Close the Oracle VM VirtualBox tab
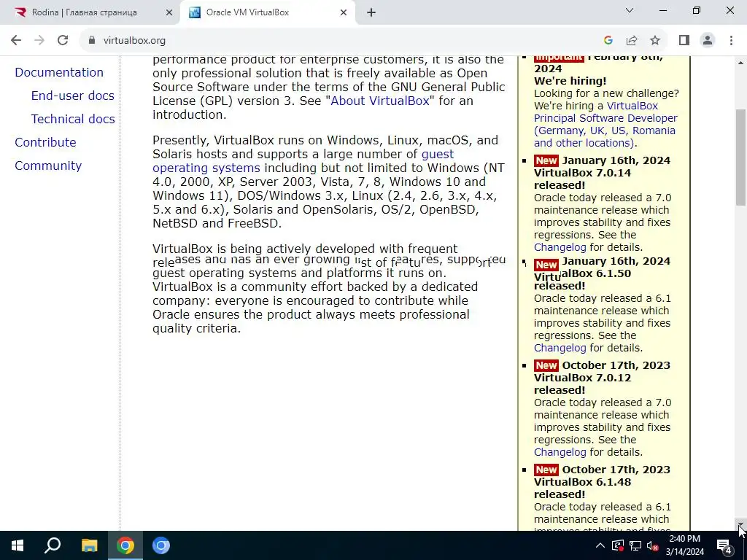Image resolution: width=747 pixels, height=560 pixels. click(344, 13)
